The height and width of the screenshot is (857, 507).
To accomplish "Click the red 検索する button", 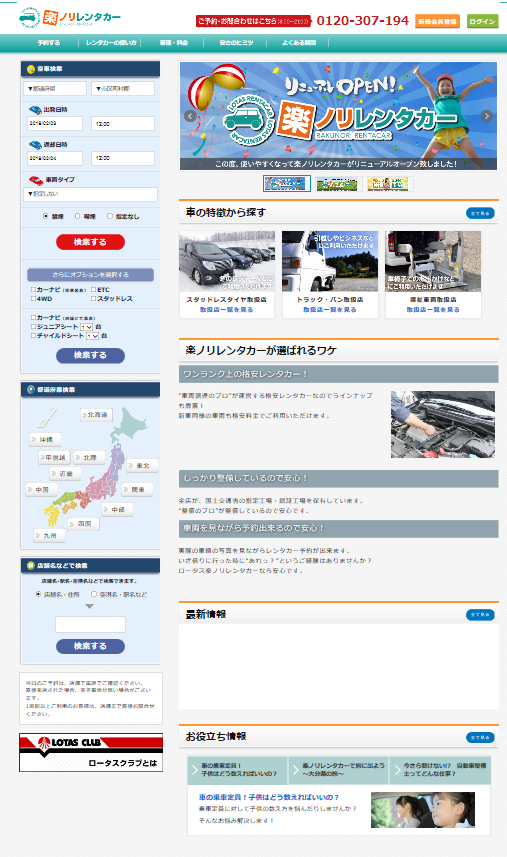I will point(90,242).
